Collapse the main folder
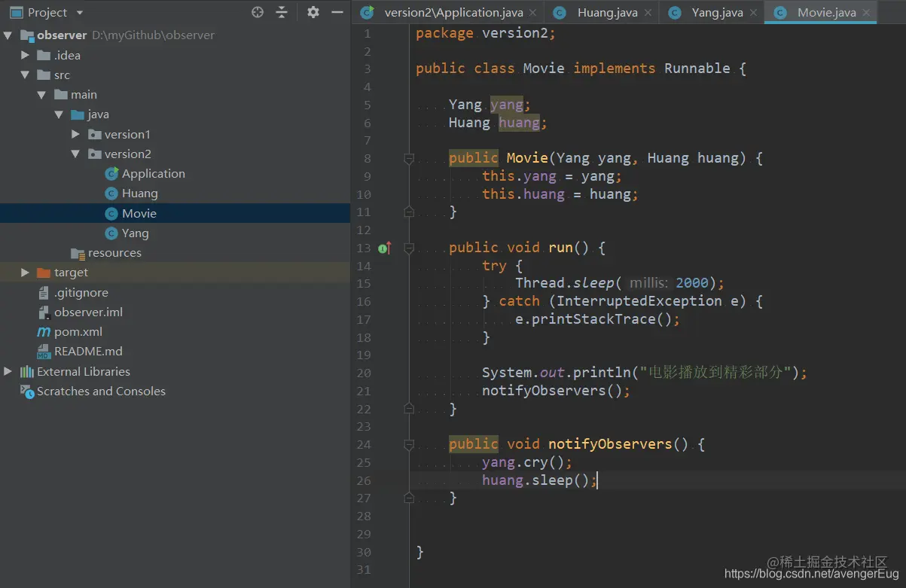 tap(42, 94)
